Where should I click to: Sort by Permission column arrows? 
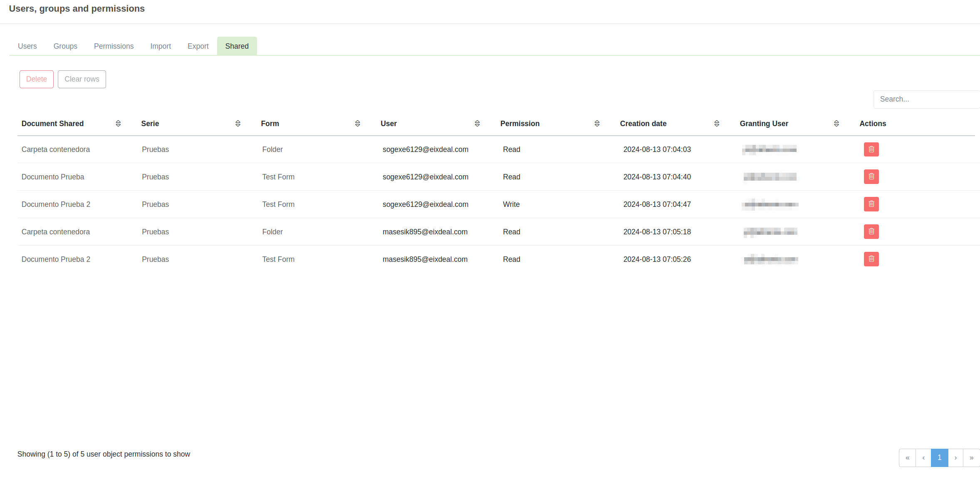pos(597,124)
